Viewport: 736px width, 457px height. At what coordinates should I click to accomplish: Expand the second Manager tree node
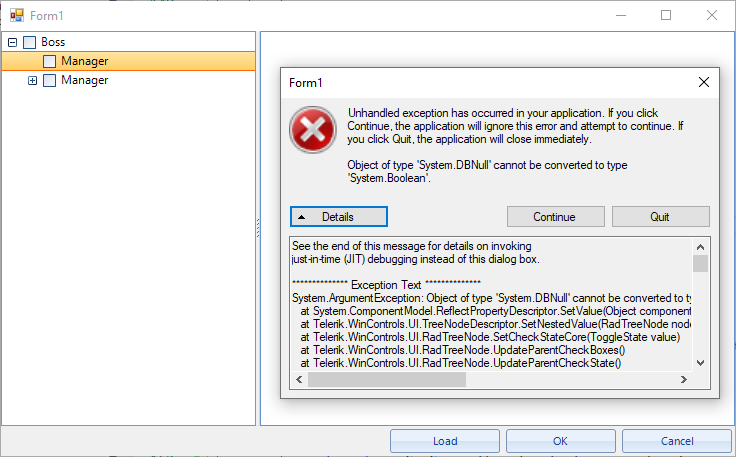[x=32, y=81]
